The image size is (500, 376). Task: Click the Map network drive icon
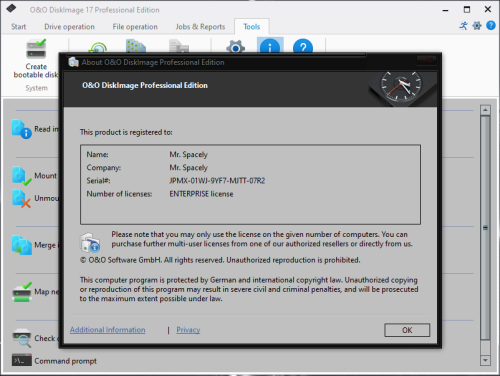pos(22,292)
